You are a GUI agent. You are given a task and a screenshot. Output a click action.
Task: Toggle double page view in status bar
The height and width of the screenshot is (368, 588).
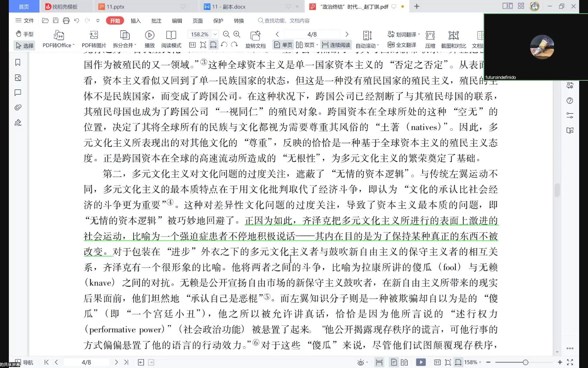pos(404,362)
